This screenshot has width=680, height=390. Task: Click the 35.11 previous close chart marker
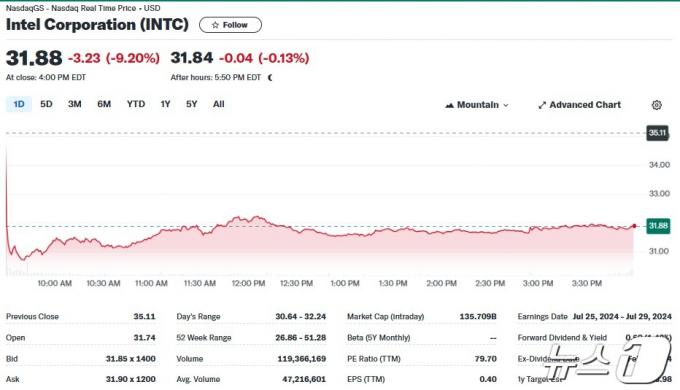click(x=657, y=133)
